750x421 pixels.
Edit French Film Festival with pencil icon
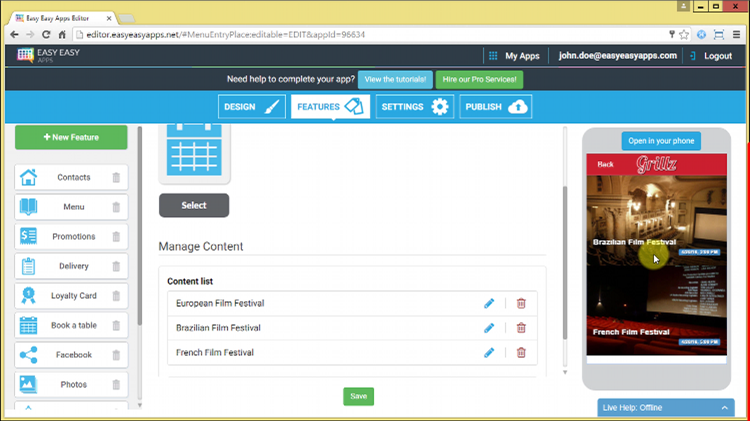[x=489, y=353]
